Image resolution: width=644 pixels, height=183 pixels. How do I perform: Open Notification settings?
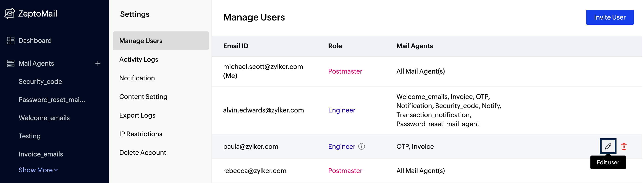tap(137, 78)
